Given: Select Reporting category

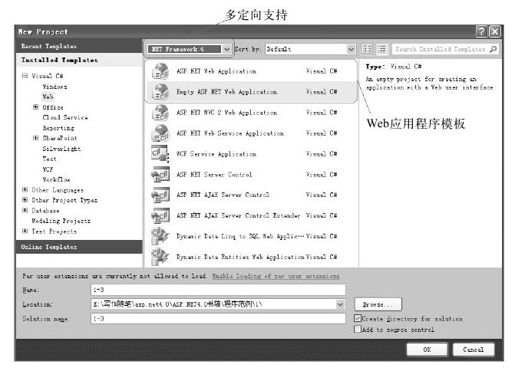Looking at the screenshot, I should click(58, 128).
